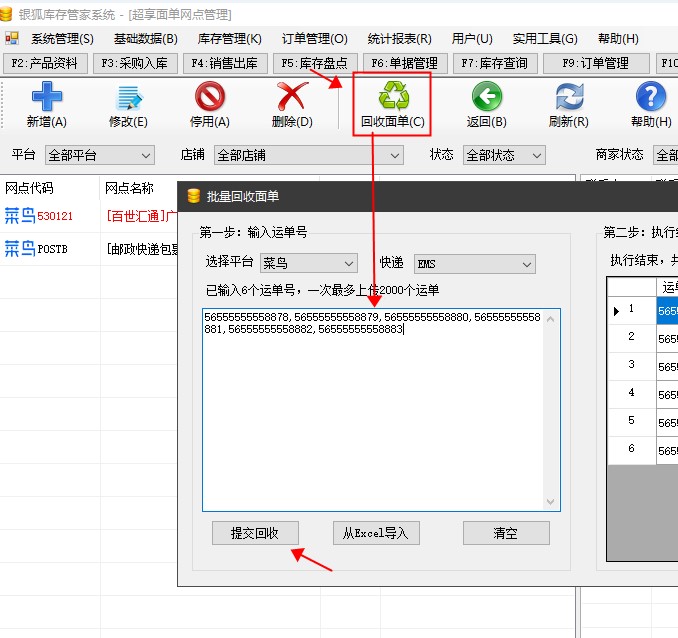Expand the 店铺 全部店铺 dropdown
This screenshot has height=638, width=678.
pyautogui.click(x=309, y=156)
